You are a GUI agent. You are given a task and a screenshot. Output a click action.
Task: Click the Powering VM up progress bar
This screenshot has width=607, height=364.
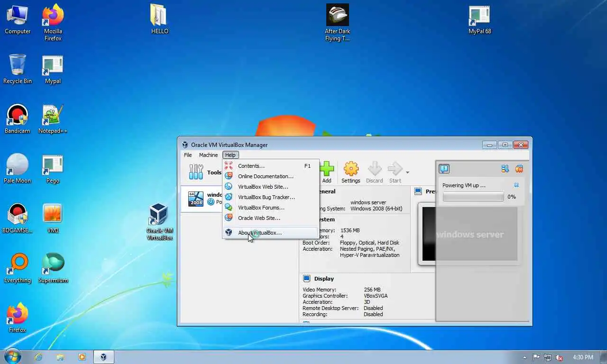(473, 197)
